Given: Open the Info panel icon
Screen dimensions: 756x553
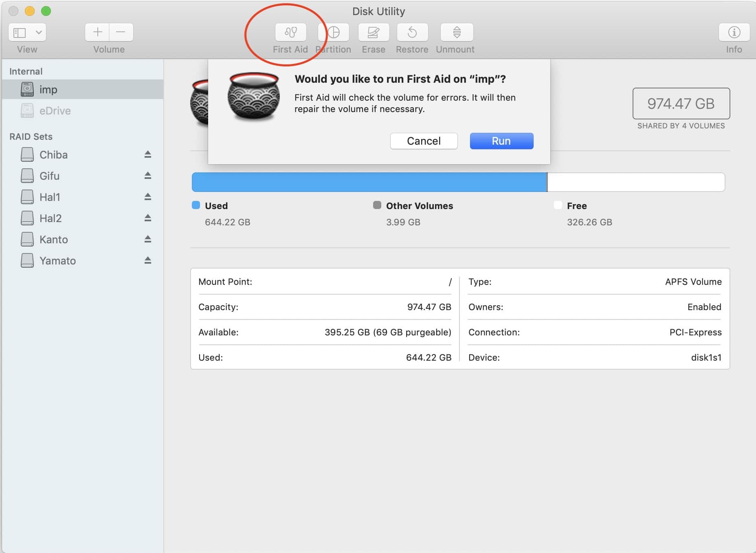Looking at the screenshot, I should coord(734,32).
